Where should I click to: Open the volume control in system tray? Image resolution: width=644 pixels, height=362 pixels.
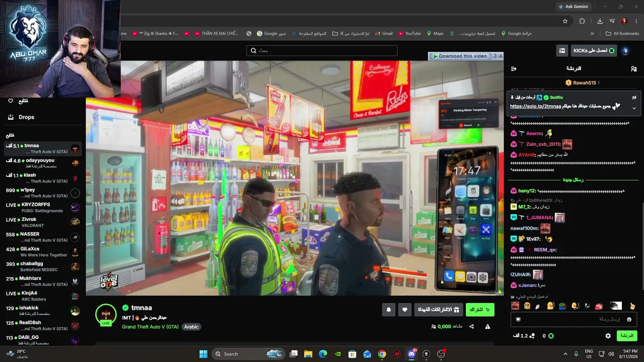click(611, 354)
